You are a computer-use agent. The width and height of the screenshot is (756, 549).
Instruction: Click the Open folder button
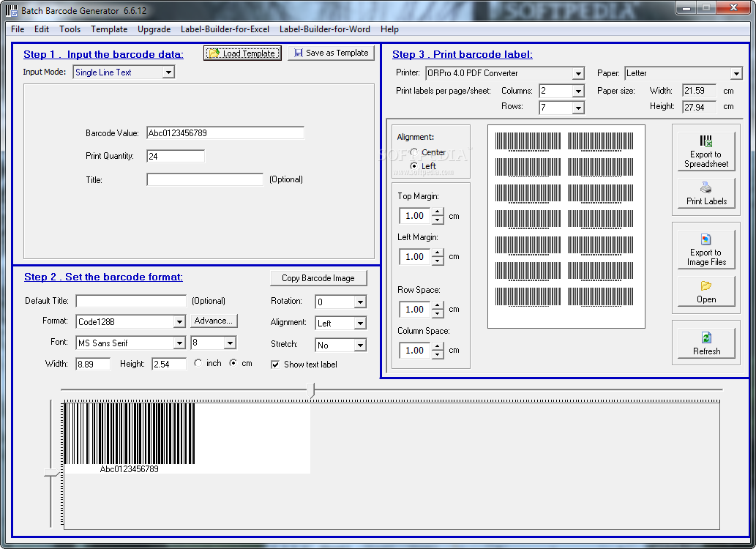[706, 291]
